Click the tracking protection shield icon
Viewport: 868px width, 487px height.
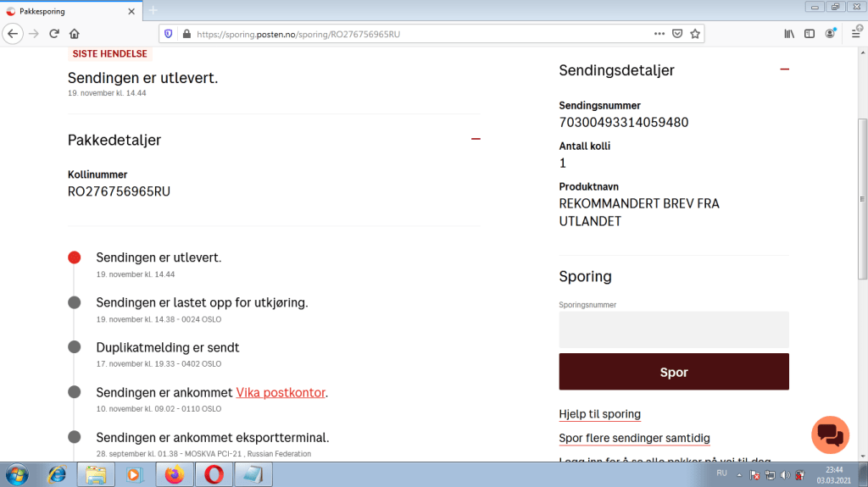(x=168, y=34)
